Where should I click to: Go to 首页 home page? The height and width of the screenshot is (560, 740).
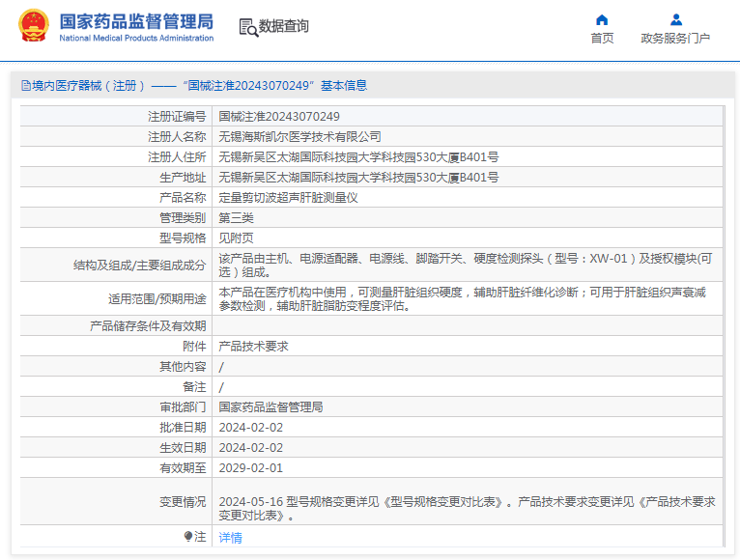click(602, 39)
